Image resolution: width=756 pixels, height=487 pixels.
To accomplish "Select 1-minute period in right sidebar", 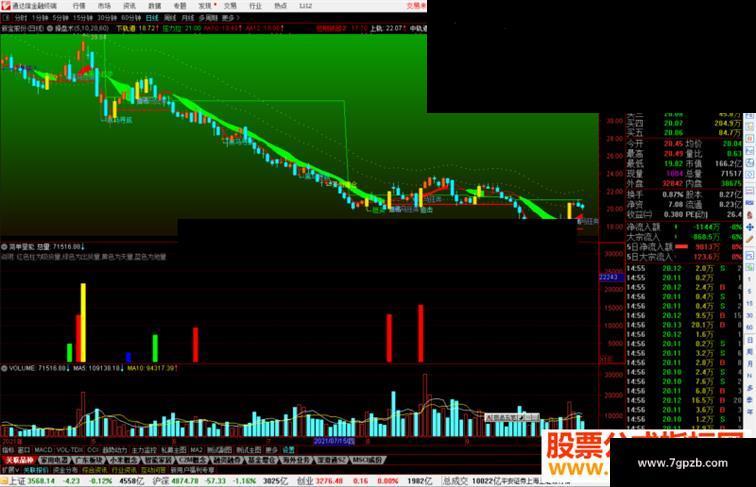I will point(750,280).
